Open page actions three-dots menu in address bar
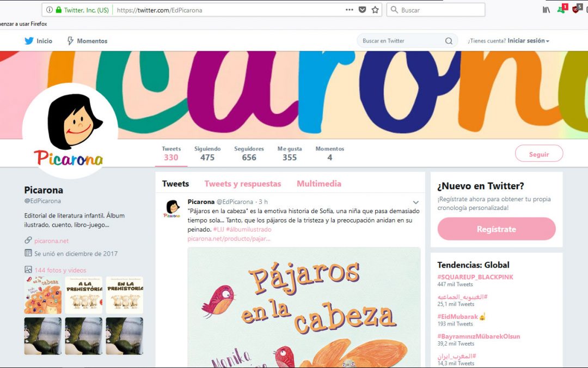Image resolution: width=588 pixels, height=368 pixels. pyautogui.click(x=349, y=10)
